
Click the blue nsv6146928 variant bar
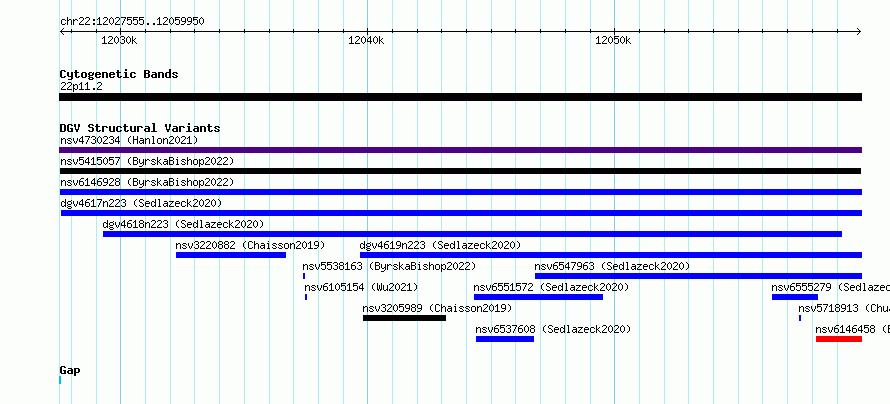[x=460, y=192]
